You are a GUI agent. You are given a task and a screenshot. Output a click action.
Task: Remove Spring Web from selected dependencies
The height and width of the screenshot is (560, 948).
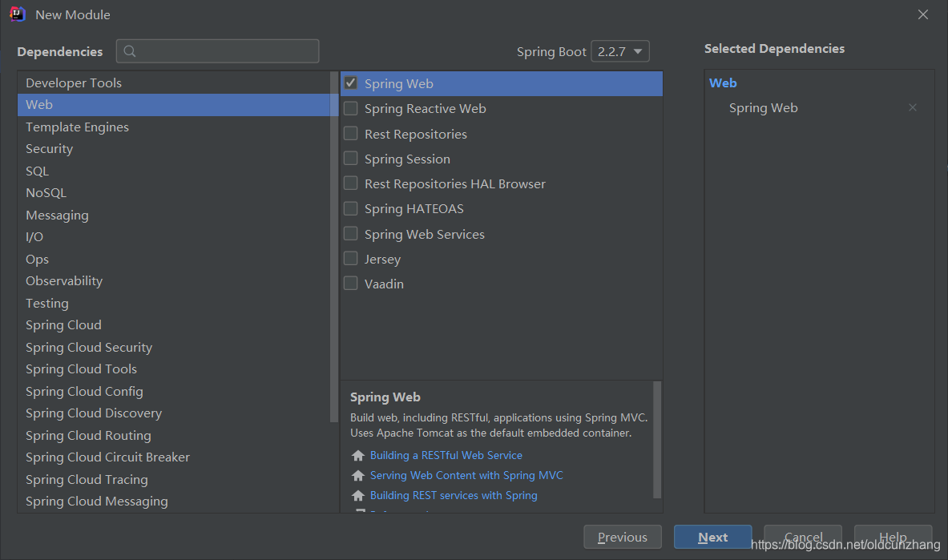click(x=912, y=107)
